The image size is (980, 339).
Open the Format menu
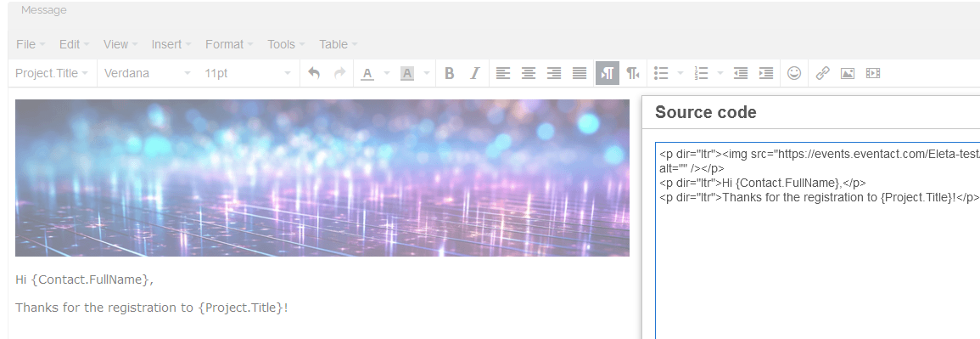coord(229,44)
